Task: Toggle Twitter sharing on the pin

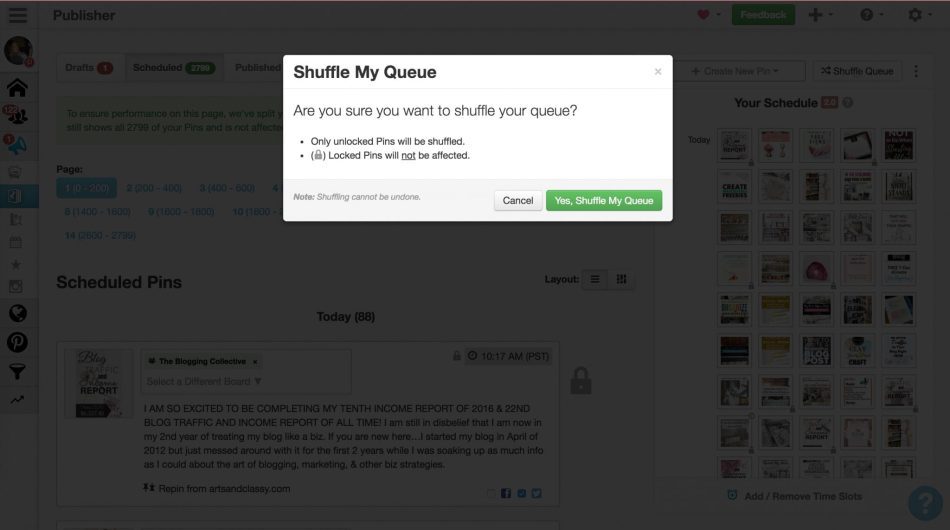Action: tap(536, 493)
